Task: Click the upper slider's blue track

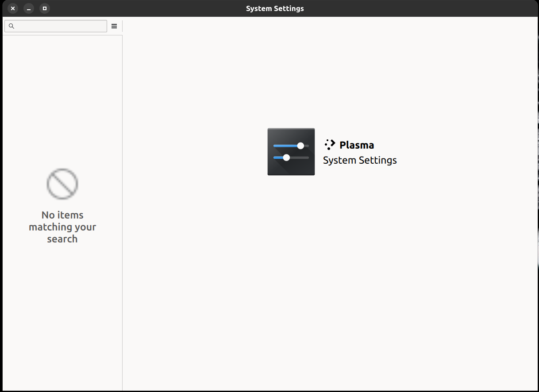Action: click(285, 146)
